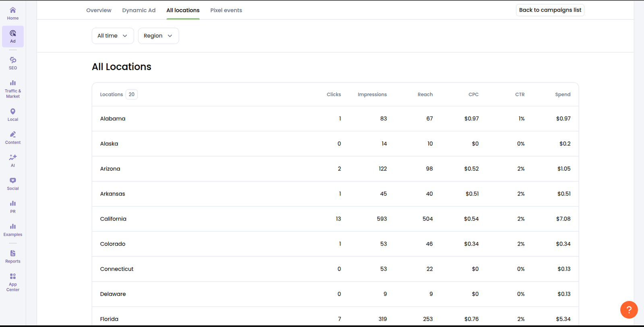
Task: Open the Home section in sidebar
Action: pos(13,13)
